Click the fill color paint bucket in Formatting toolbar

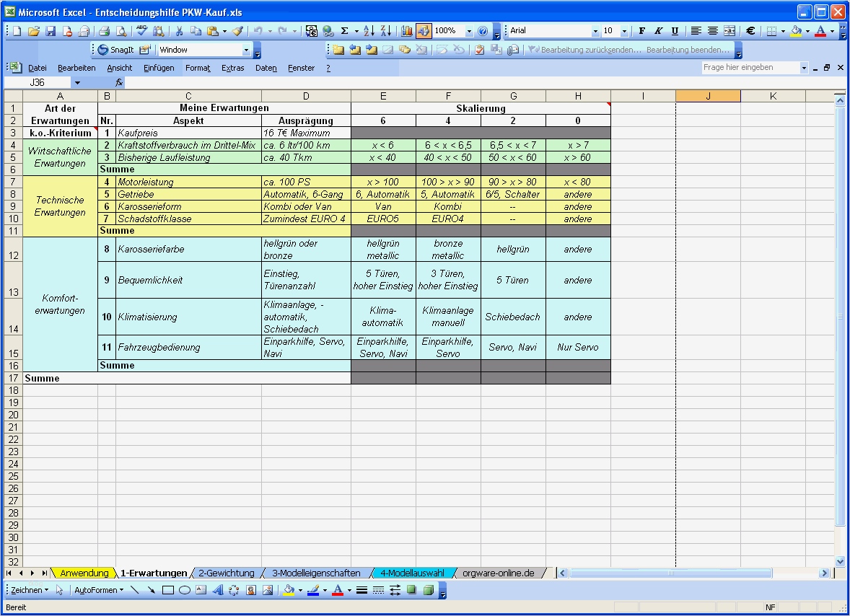796,31
